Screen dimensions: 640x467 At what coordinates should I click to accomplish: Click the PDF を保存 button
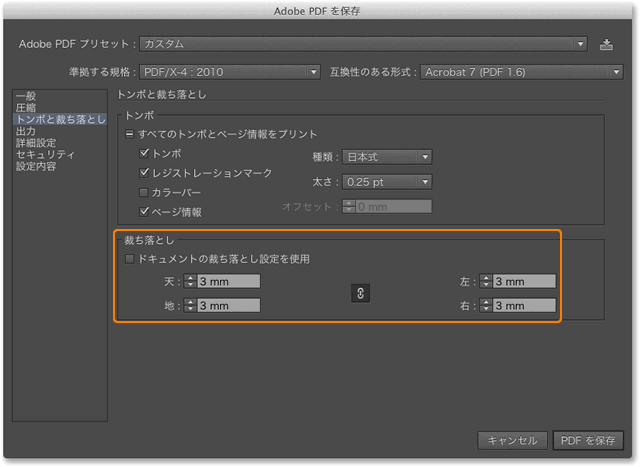click(589, 440)
